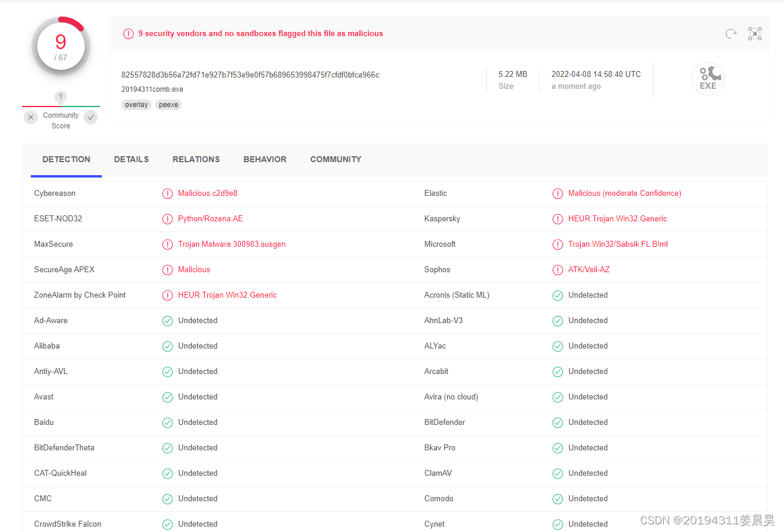The width and height of the screenshot is (784, 532).
Task: Click Alibaba undetected checkmark icon
Action: tap(168, 346)
